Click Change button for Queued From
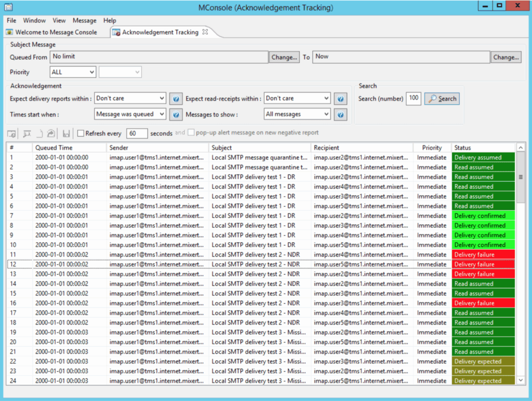The width and height of the screenshot is (532, 401). point(284,57)
